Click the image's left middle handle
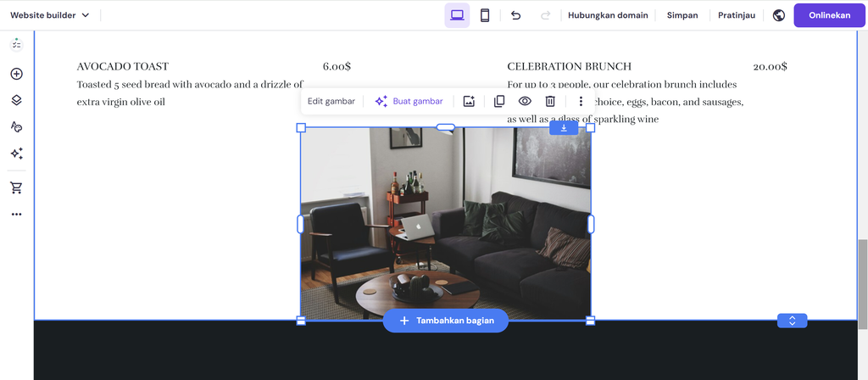The height and width of the screenshot is (380, 868). click(301, 224)
